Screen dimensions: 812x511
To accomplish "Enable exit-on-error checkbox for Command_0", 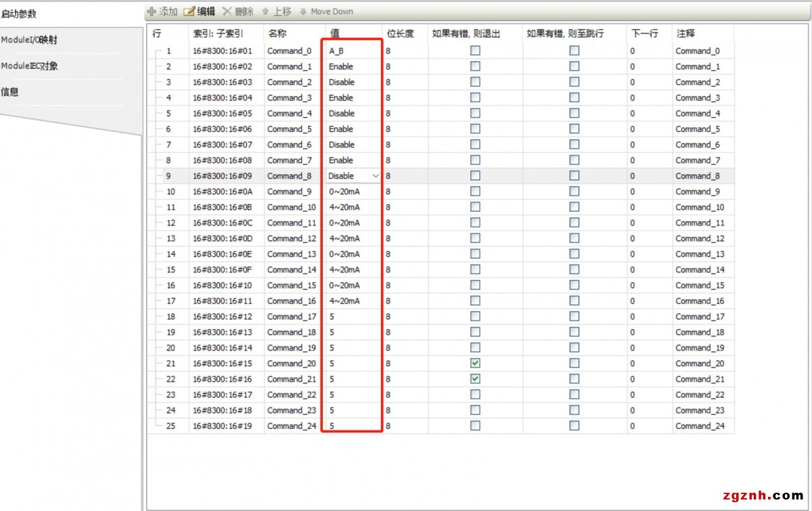I will click(475, 51).
